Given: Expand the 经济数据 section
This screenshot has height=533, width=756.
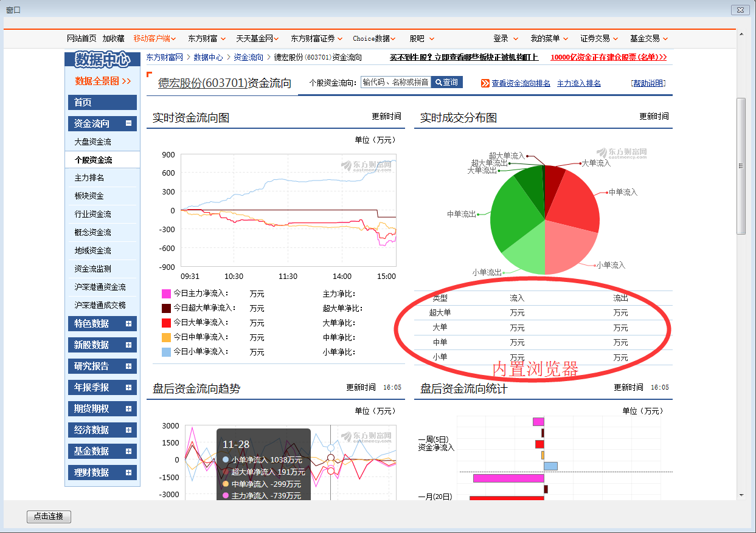Looking at the screenshot, I should (x=128, y=430).
